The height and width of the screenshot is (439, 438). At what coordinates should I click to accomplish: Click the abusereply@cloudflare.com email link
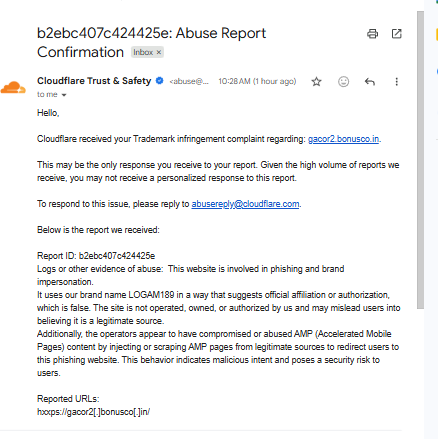click(x=245, y=204)
